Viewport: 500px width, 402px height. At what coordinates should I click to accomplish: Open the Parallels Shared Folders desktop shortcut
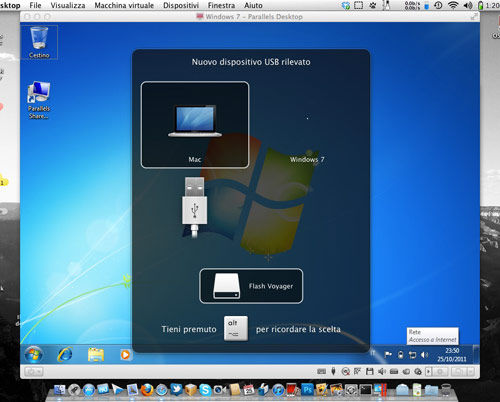click(x=39, y=100)
